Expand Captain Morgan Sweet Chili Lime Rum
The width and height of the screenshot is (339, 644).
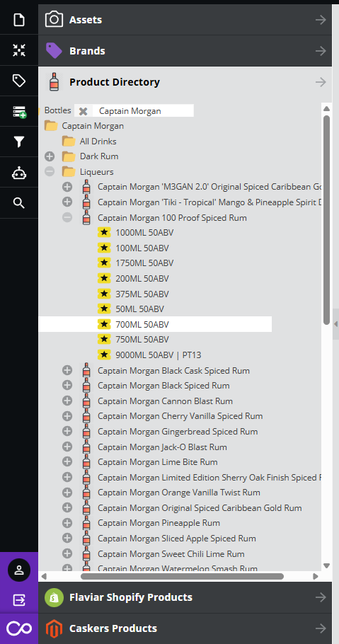pos(67,553)
